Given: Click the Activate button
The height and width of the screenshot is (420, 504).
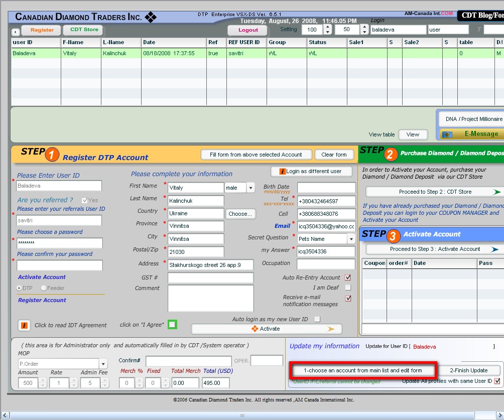Looking at the screenshot, I should (266, 329).
